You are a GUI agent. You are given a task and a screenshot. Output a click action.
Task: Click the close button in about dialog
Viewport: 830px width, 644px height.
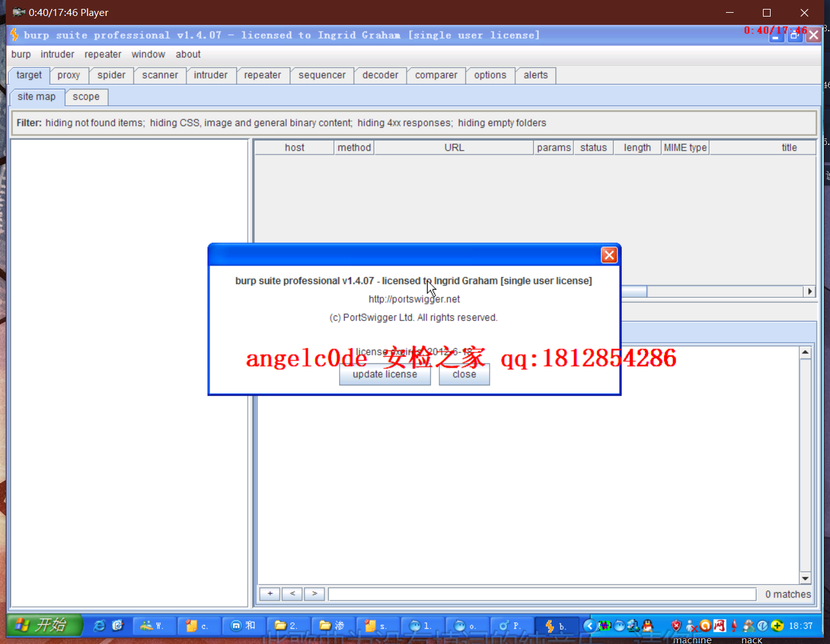464,374
